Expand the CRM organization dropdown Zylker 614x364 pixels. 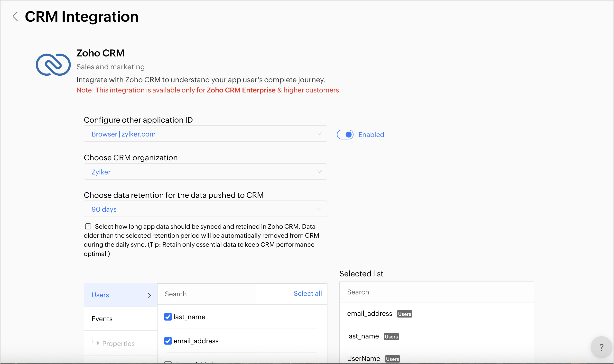point(205,172)
